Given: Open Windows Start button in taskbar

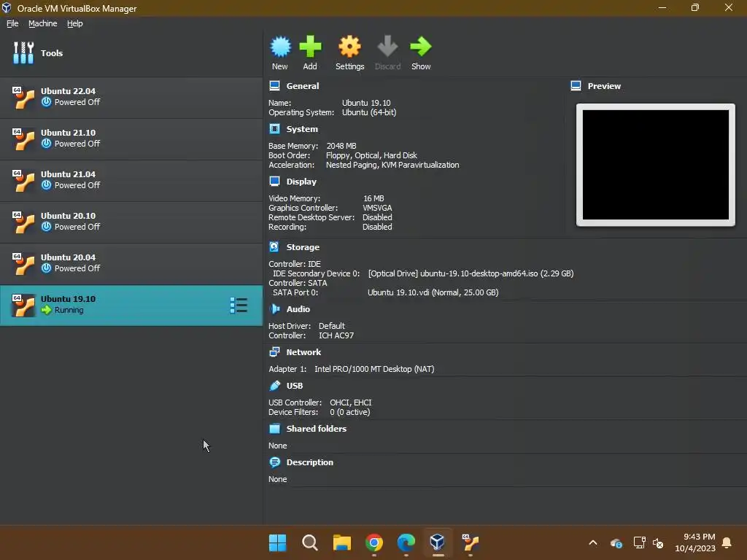Looking at the screenshot, I should tap(278, 542).
